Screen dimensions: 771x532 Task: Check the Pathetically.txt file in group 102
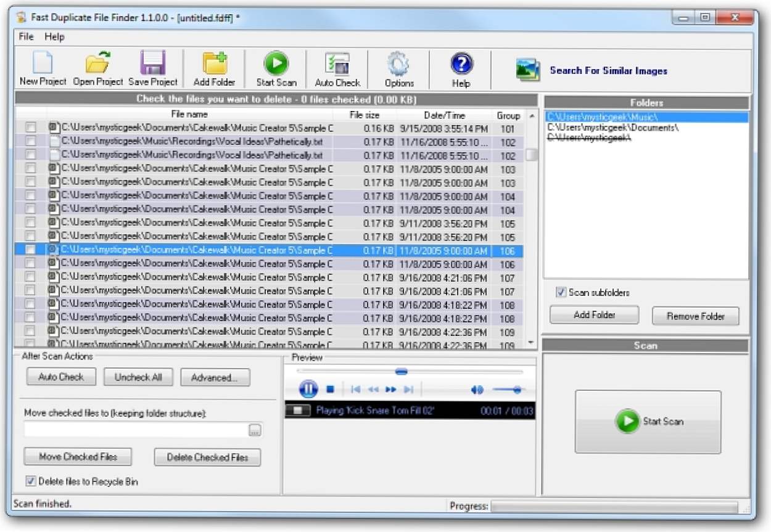point(30,141)
